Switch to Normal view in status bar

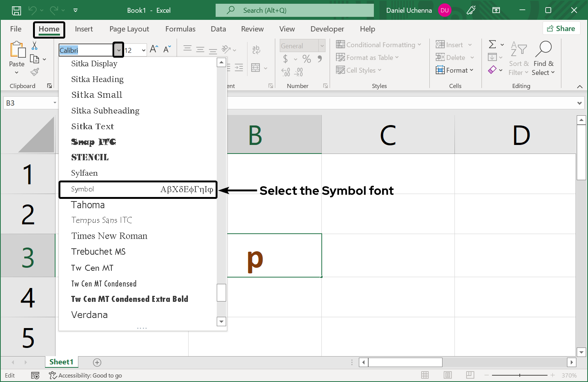(425, 375)
